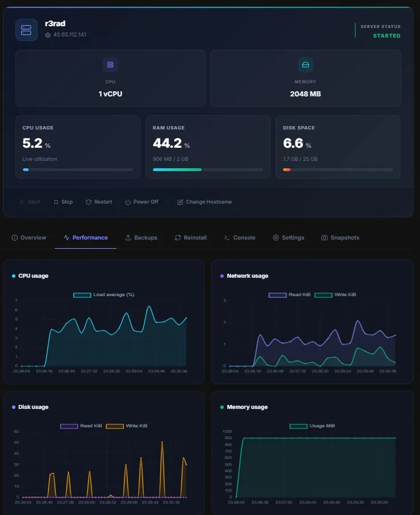This screenshot has width=420, height=515.
Task: Click the Stop square icon
Action: tap(56, 202)
